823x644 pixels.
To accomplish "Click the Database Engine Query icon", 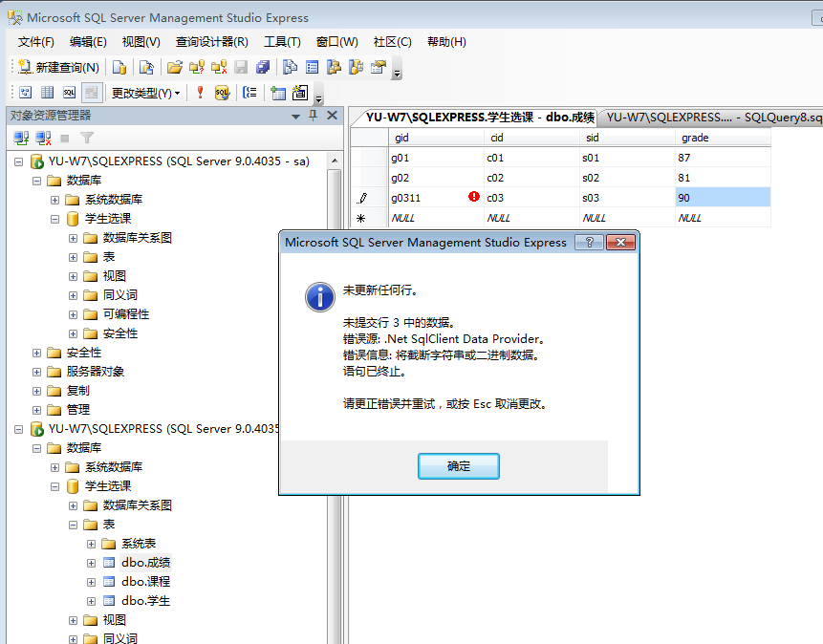I will coord(119,67).
